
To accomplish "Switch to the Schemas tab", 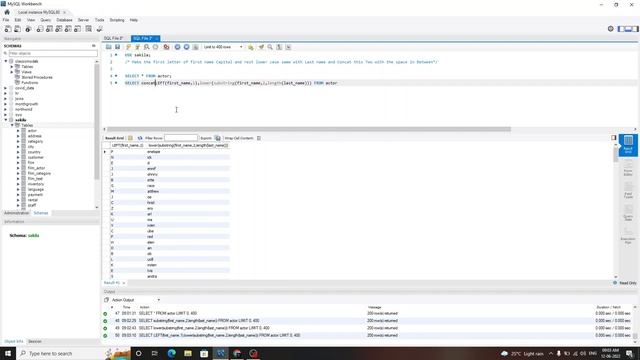I will coord(41,213).
